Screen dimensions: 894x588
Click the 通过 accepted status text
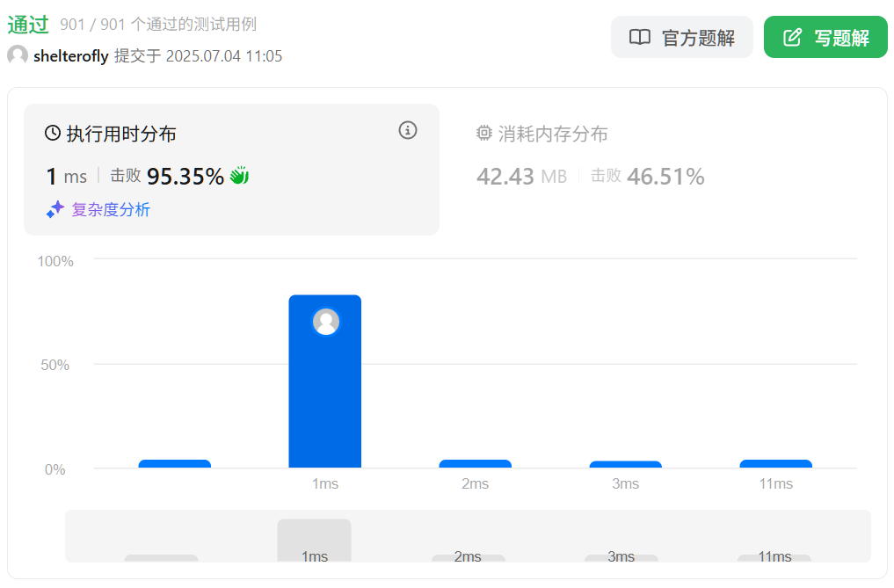tap(28, 25)
